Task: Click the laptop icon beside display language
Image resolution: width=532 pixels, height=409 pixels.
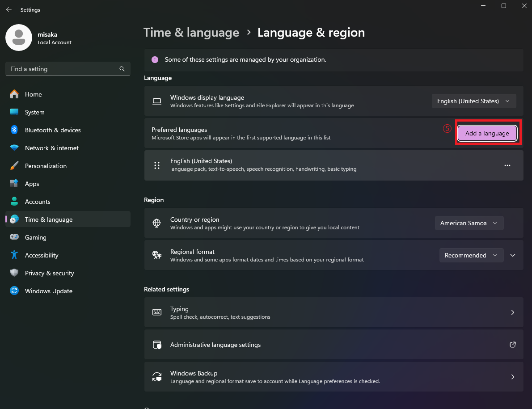Action: click(157, 101)
